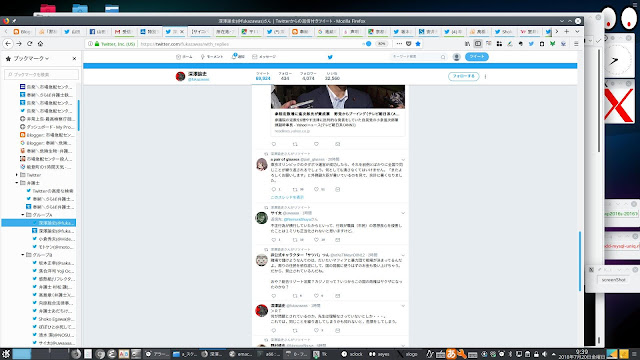Open the Tweets count 69,924 tab
640x360 pixels.
[x=263, y=76]
